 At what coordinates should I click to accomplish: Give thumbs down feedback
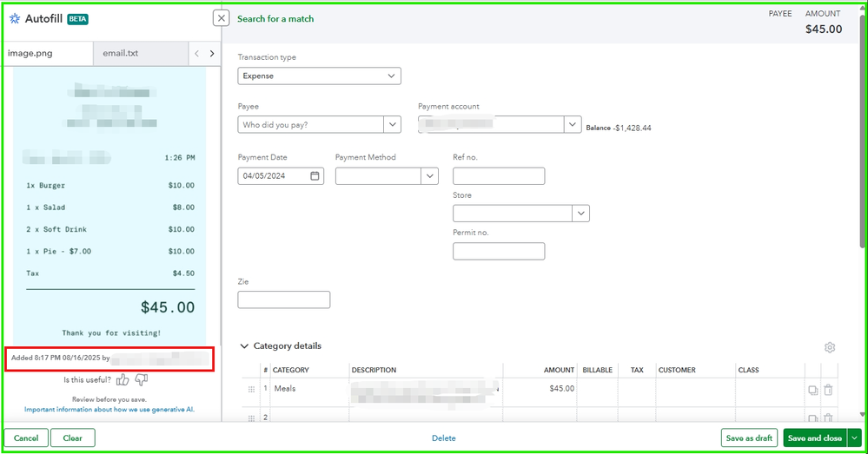coord(142,380)
